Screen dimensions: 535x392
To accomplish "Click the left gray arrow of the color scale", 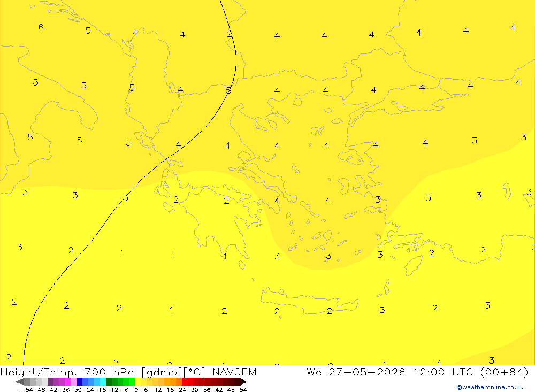I will tap(19, 382).
